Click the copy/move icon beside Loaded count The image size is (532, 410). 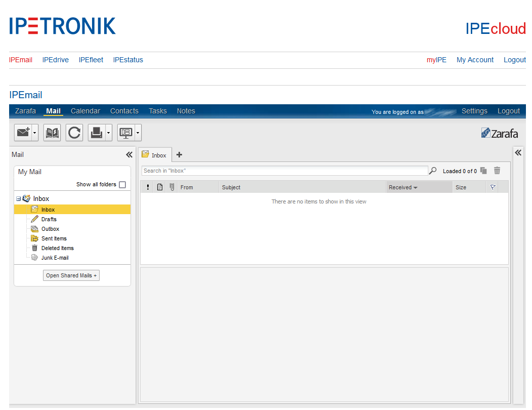pyautogui.click(x=484, y=171)
